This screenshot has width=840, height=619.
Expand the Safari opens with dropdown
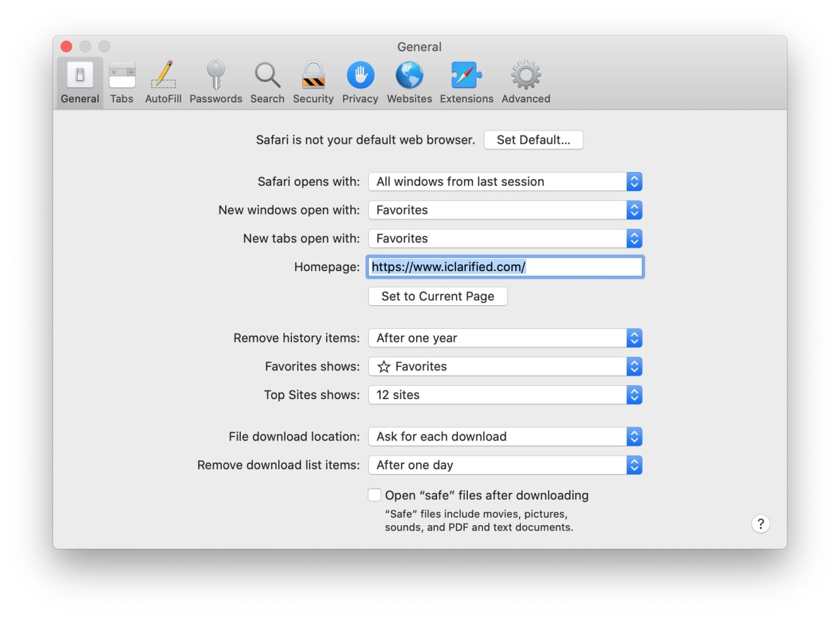point(505,182)
